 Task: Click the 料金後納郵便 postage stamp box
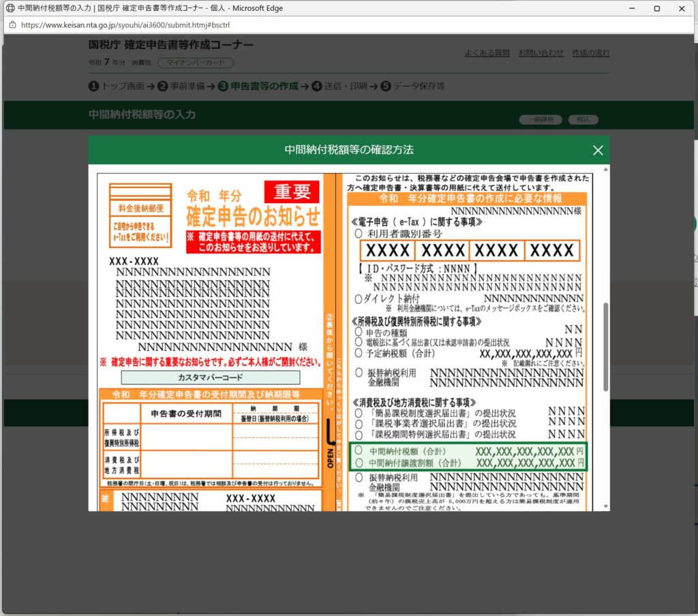(140, 209)
